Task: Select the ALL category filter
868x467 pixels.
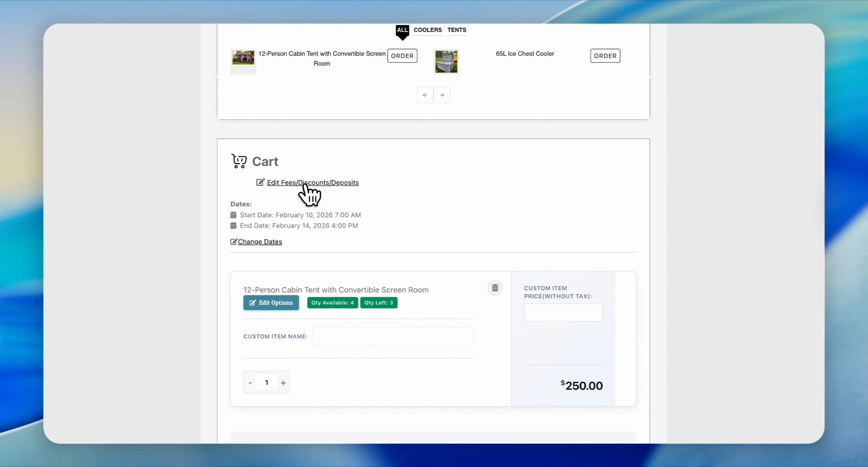Action: pos(402,30)
